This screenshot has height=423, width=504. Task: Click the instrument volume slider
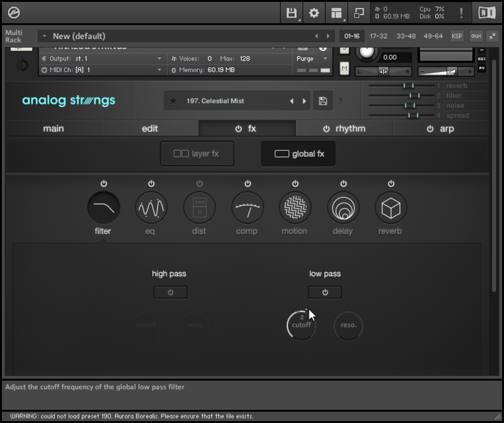click(x=446, y=71)
